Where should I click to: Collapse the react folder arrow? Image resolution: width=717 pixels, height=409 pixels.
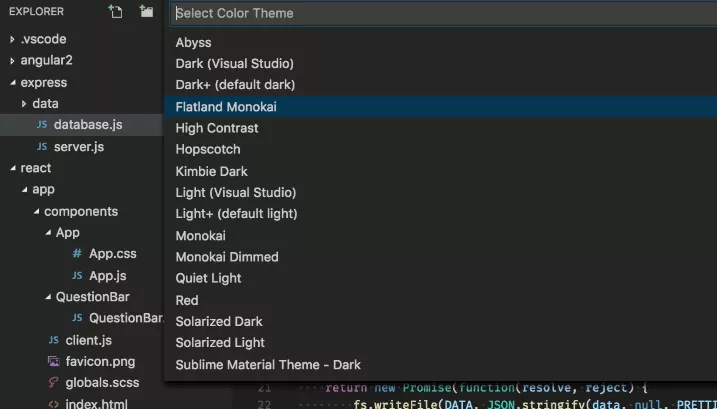(12, 168)
